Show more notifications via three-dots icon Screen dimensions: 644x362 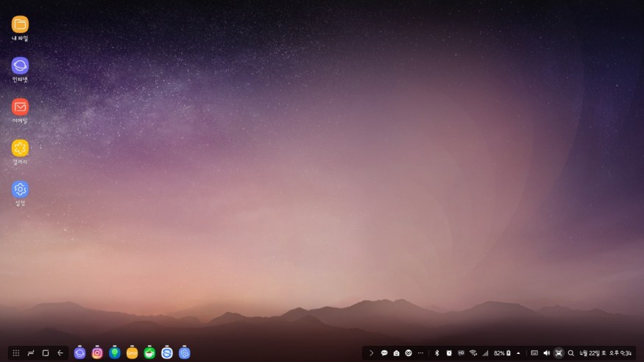click(420, 353)
